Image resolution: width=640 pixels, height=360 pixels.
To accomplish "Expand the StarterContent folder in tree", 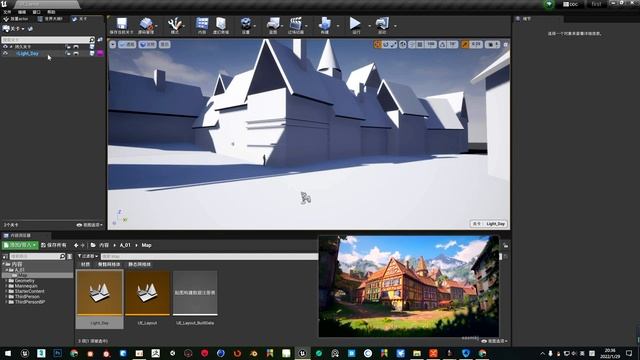I will (6, 291).
